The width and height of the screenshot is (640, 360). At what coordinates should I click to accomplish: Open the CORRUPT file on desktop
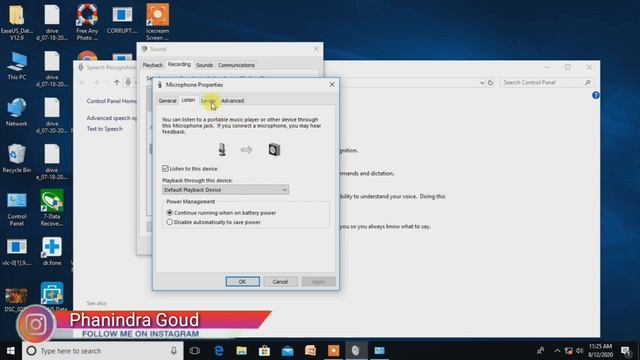[122, 19]
